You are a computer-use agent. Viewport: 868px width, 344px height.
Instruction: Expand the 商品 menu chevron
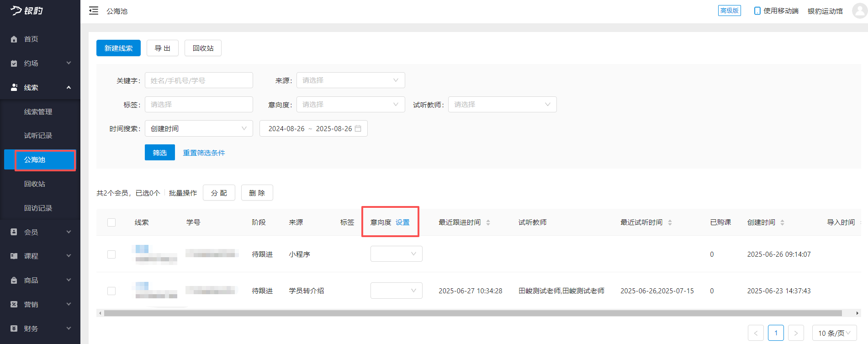pyautogui.click(x=69, y=280)
